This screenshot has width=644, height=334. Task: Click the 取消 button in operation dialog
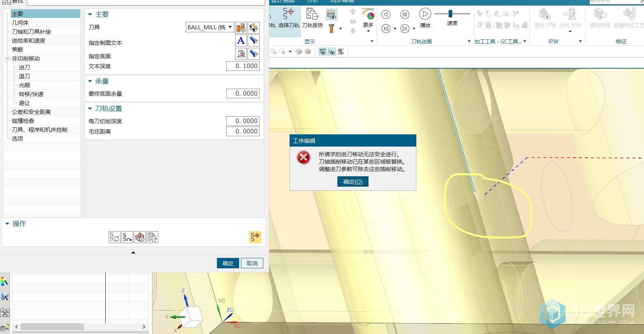pos(252,263)
